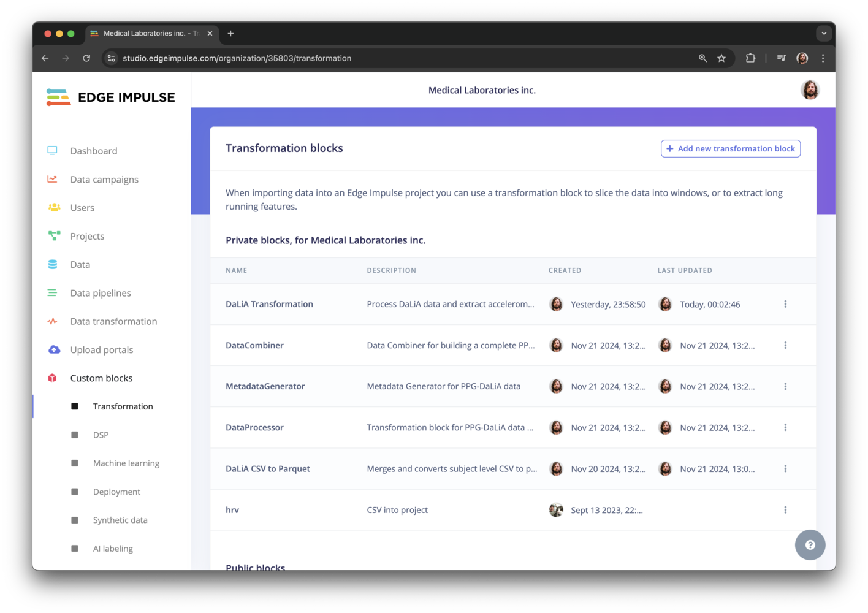This screenshot has height=613, width=868.
Task: Collapse the Custom blocks section
Action: click(x=101, y=378)
